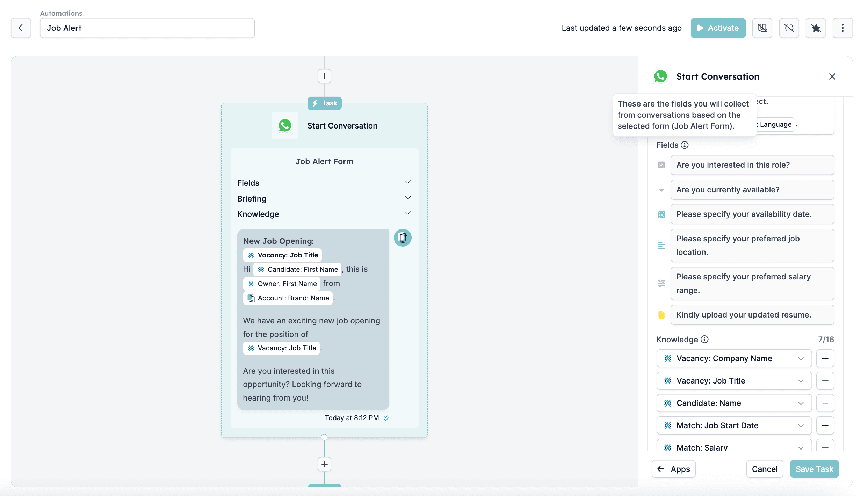Click dropdown icon beside currently available field

661,190
